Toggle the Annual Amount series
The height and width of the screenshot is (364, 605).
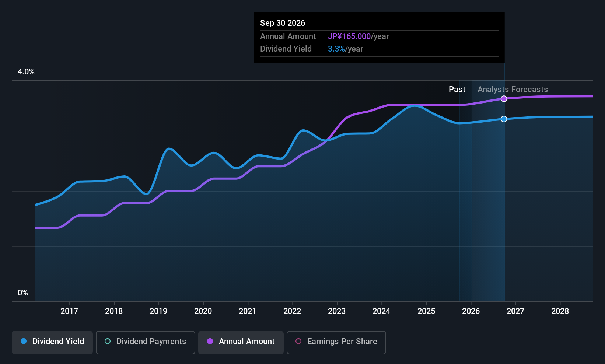point(241,343)
